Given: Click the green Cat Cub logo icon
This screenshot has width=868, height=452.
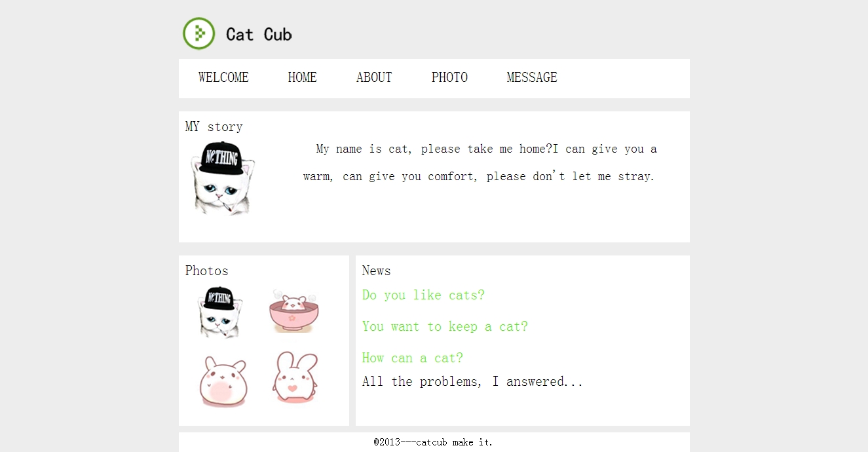Looking at the screenshot, I should click(198, 33).
